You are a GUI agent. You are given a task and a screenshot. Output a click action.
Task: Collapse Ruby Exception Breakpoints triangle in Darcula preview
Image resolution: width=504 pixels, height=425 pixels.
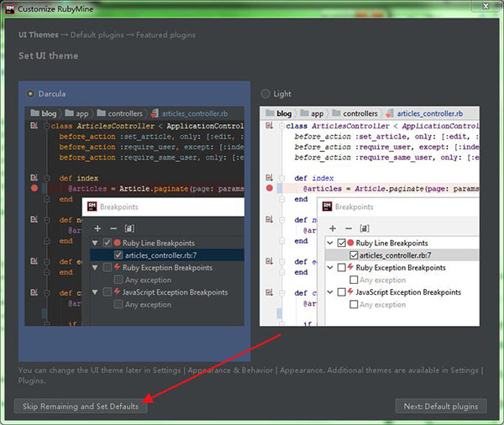tap(95, 267)
